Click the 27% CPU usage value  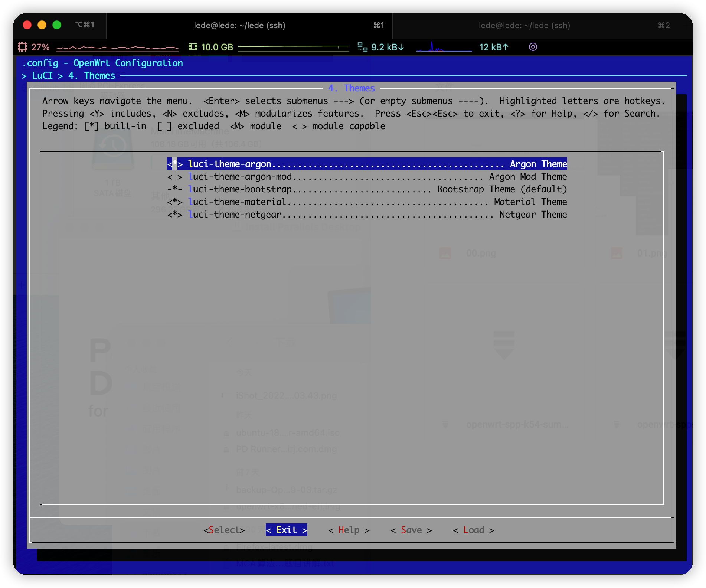[40, 47]
